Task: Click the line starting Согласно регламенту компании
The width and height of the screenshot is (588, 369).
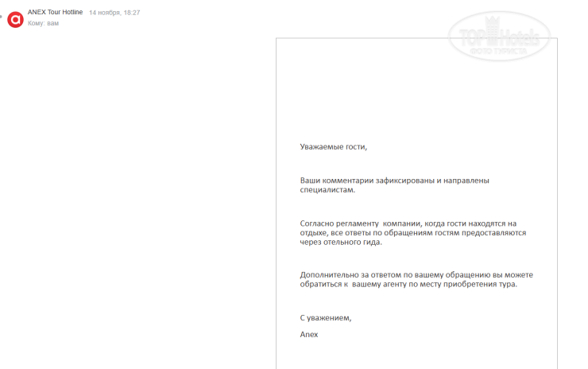Action: coord(408,223)
